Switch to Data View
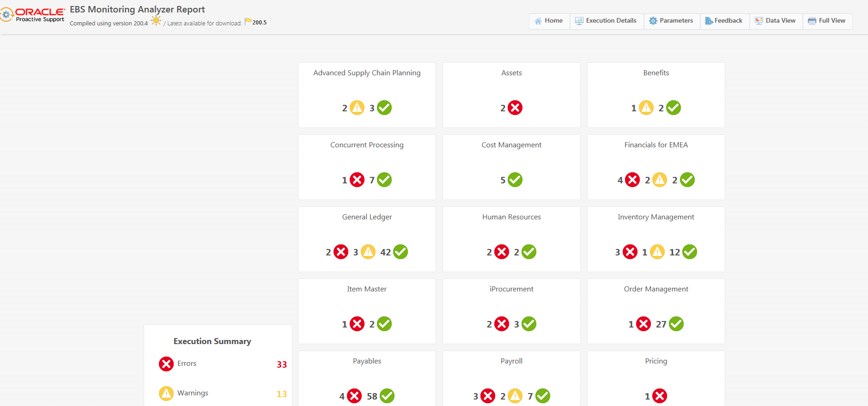Image resolution: width=868 pixels, height=406 pixels. click(776, 21)
